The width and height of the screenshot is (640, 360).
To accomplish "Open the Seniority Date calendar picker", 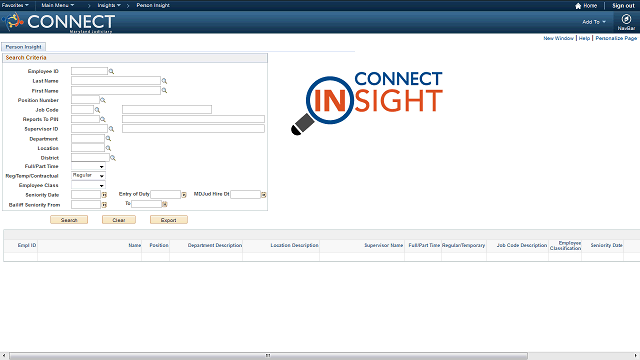I will tap(104, 195).
